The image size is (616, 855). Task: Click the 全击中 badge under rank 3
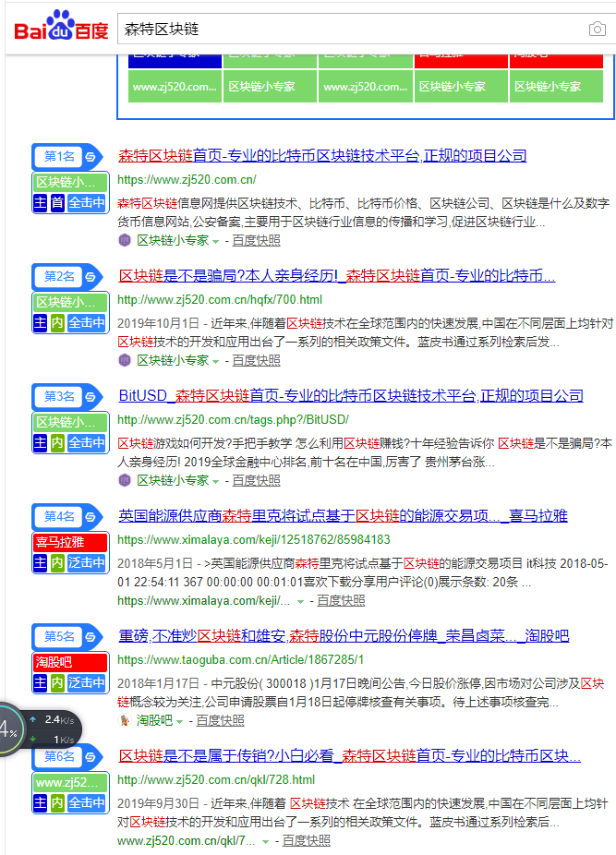(x=86, y=443)
